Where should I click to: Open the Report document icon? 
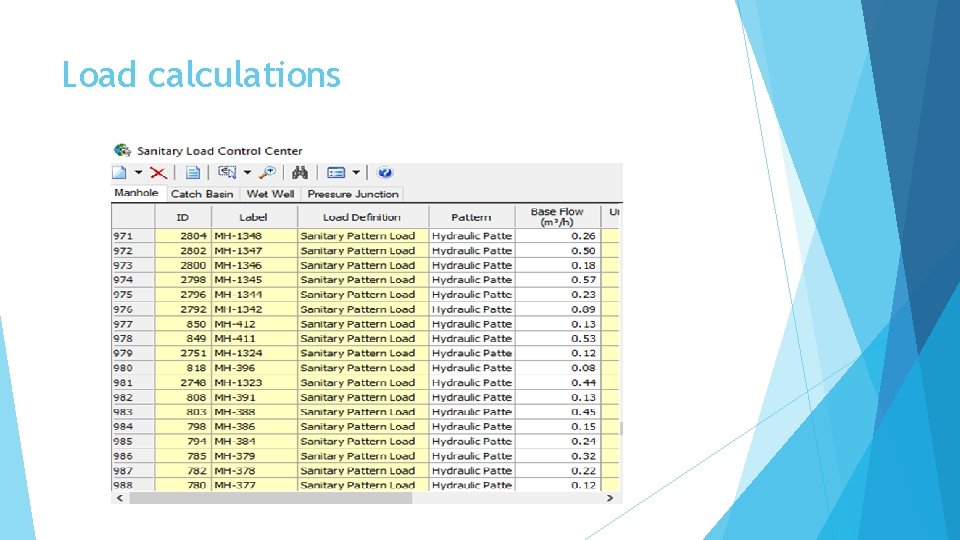[x=193, y=173]
